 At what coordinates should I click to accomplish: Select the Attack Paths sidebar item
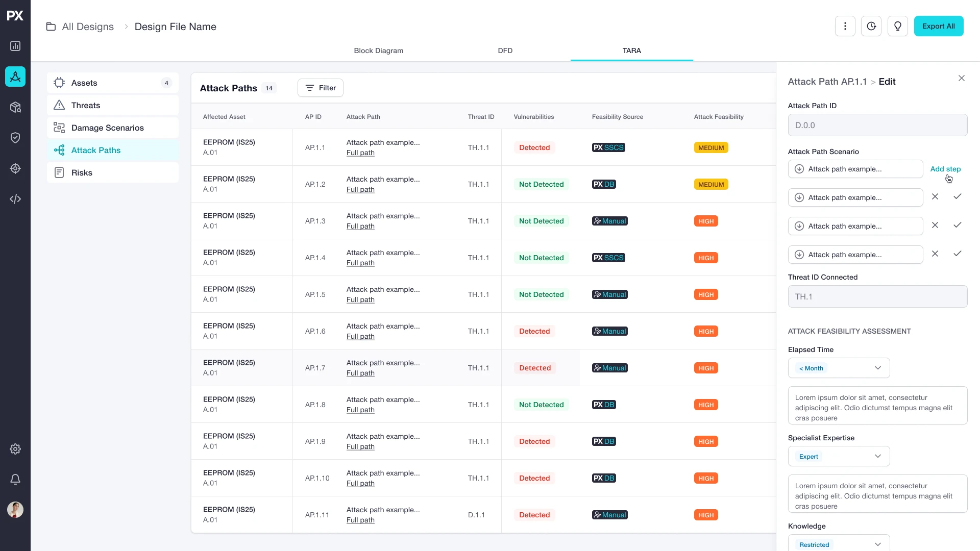[113, 150]
